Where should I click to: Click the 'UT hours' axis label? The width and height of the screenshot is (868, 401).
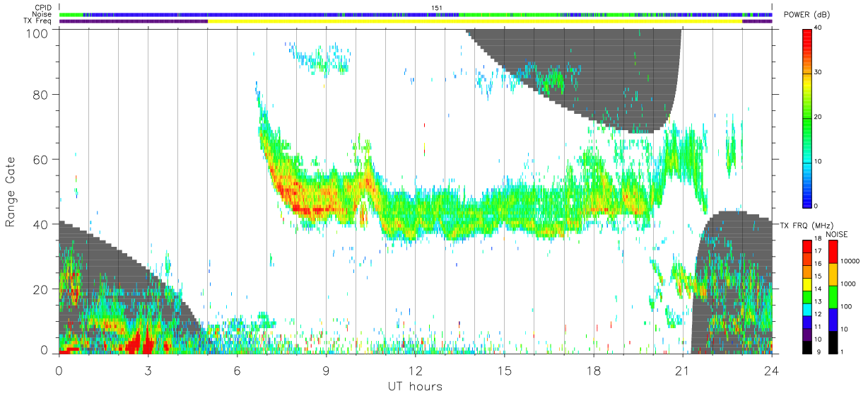click(x=415, y=387)
